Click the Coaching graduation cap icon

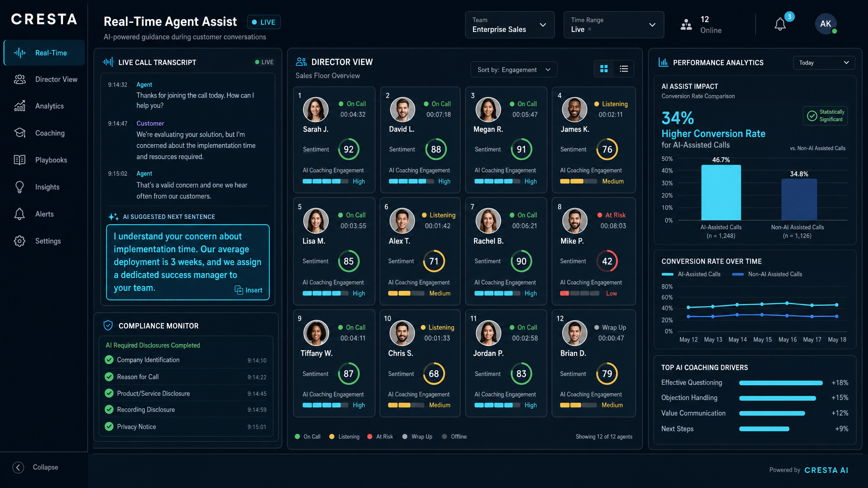19,133
